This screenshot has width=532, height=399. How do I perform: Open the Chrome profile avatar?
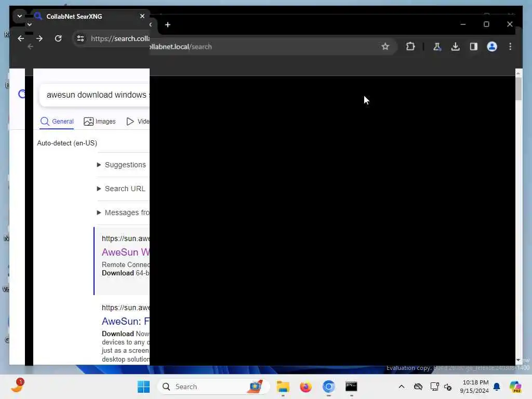point(492,46)
